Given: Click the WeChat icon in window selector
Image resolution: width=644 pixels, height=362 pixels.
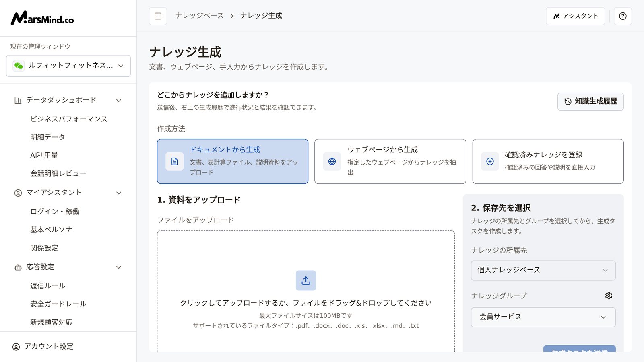Looking at the screenshot, I should pyautogui.click(x=19, y=66).
